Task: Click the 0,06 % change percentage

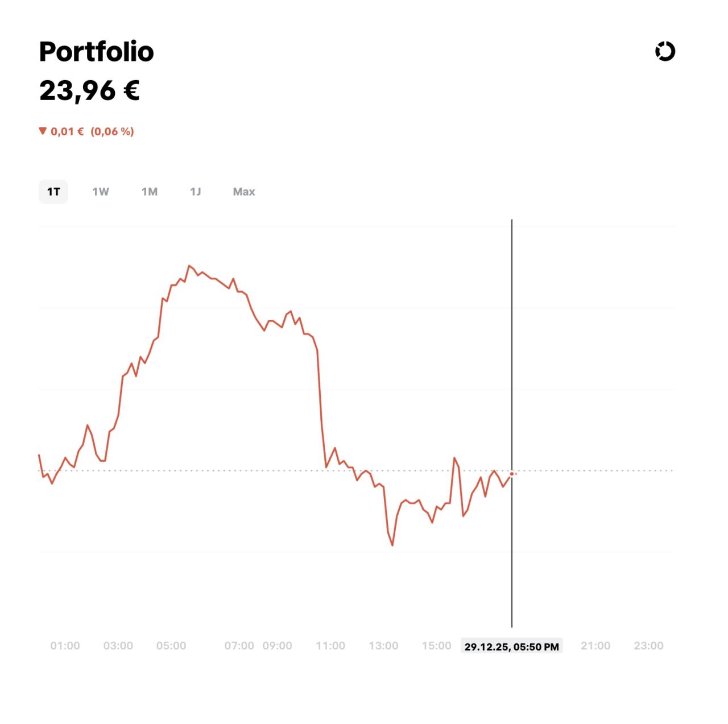Action: [x=112, y=131]
